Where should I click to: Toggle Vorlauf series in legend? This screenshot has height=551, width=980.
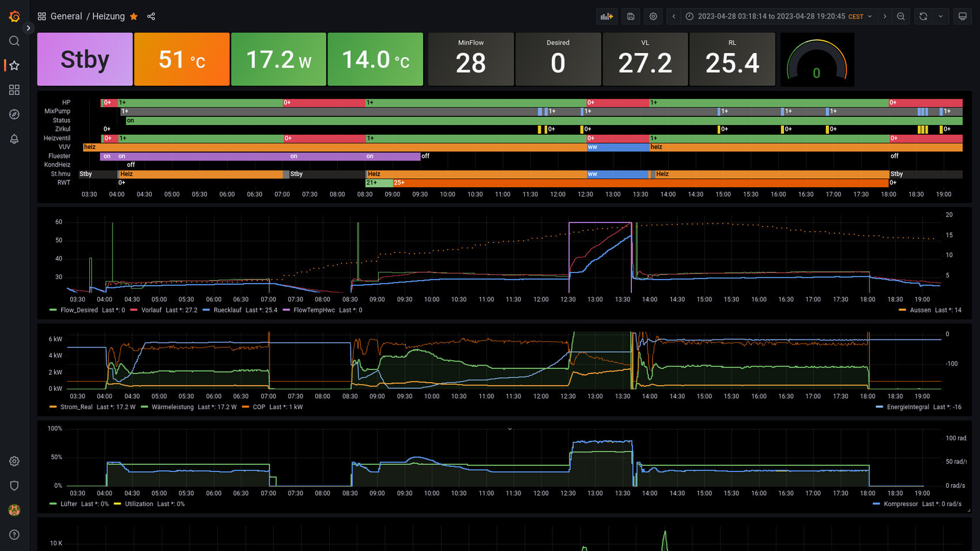pos(151,310)
